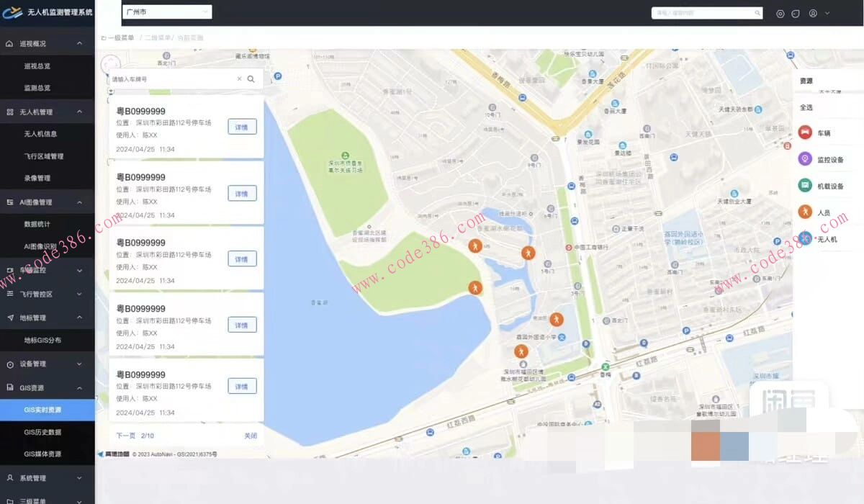The image size is (864, 504).
Task: Click the plate search magnifier icon
Action: (x=251, y=79)
